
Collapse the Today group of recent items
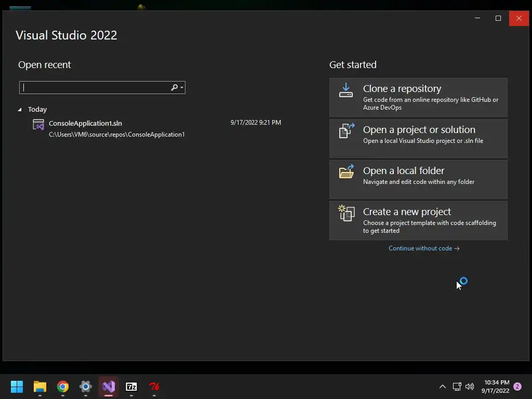pyautogui.click(x=20, y=110)
